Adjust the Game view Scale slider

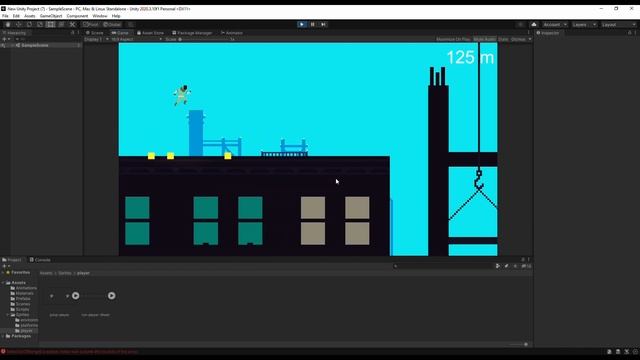[204, 39]
